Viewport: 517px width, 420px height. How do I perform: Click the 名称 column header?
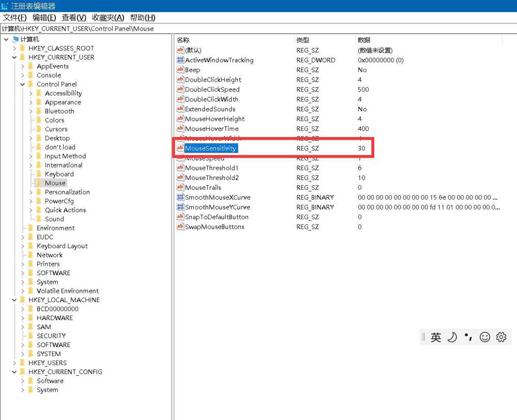tap(183, 40)
